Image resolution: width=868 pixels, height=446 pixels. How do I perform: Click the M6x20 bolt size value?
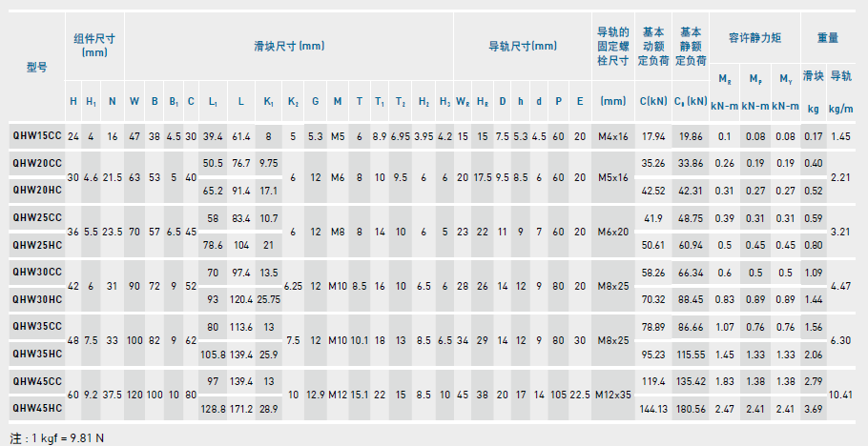(x=611, y=232)
